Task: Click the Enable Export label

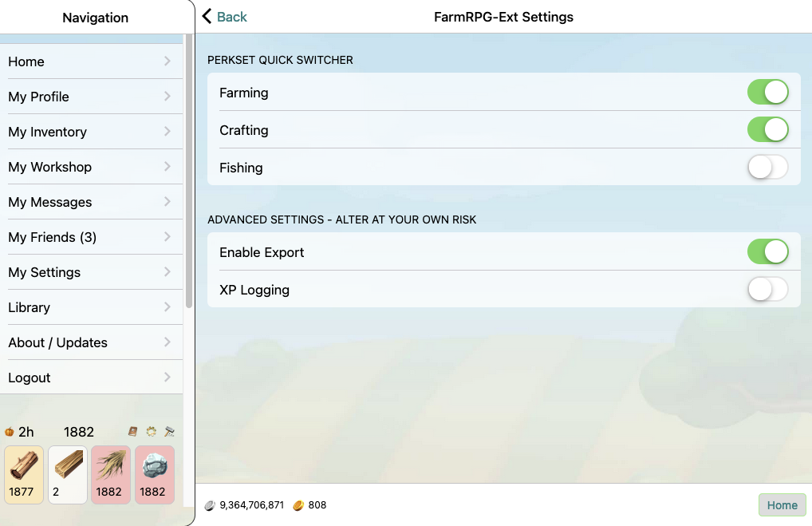Action: tap(262, 252)
